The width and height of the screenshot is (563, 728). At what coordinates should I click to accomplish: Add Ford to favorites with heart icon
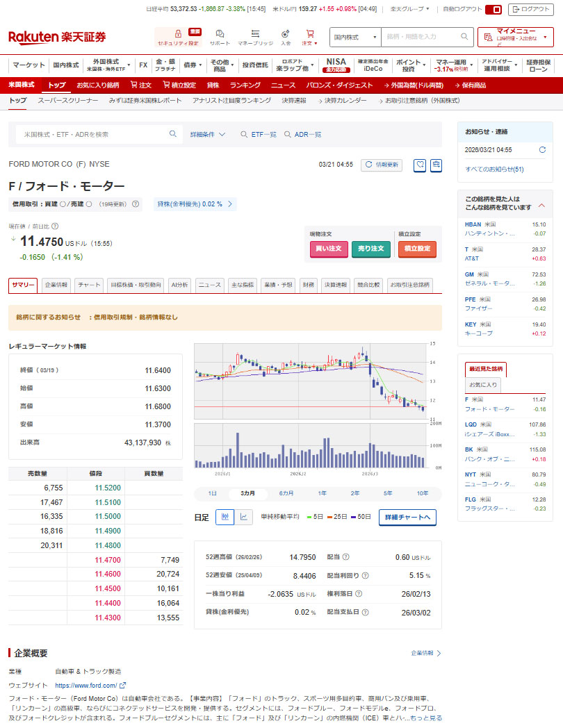click(420, 165)
